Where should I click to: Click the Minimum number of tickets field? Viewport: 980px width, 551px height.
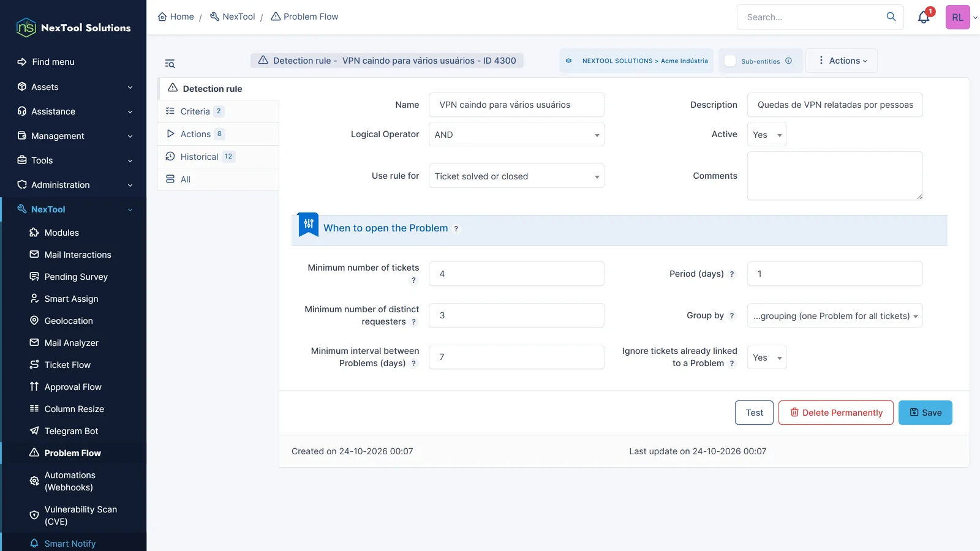pos(516,274)
